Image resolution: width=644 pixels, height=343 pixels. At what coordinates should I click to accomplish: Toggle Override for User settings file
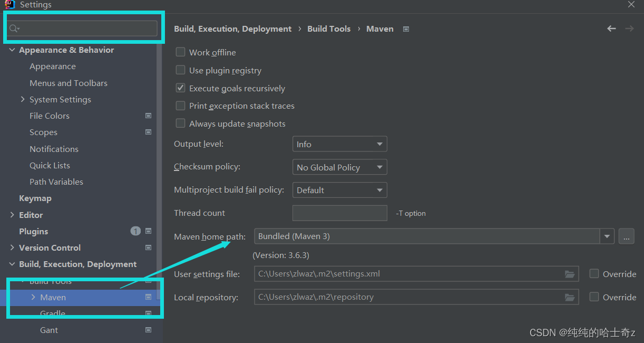pyautogui.click(x=594, y=274)
